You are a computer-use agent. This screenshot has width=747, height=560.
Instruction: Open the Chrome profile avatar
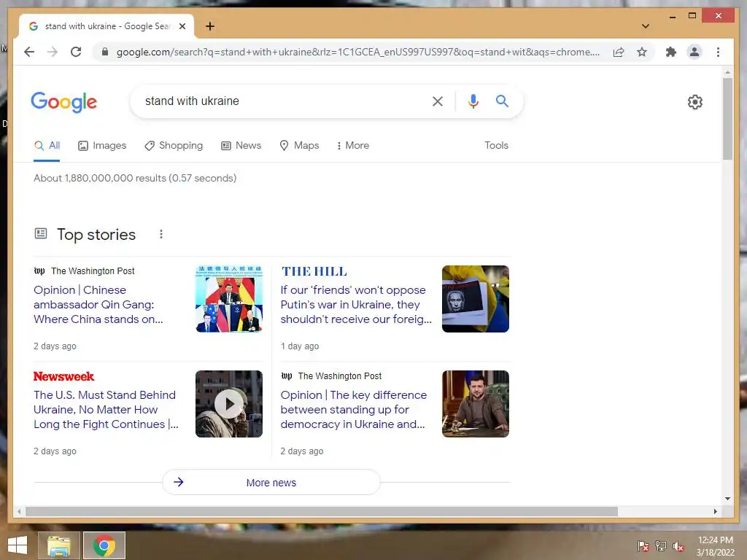point(694,52)
